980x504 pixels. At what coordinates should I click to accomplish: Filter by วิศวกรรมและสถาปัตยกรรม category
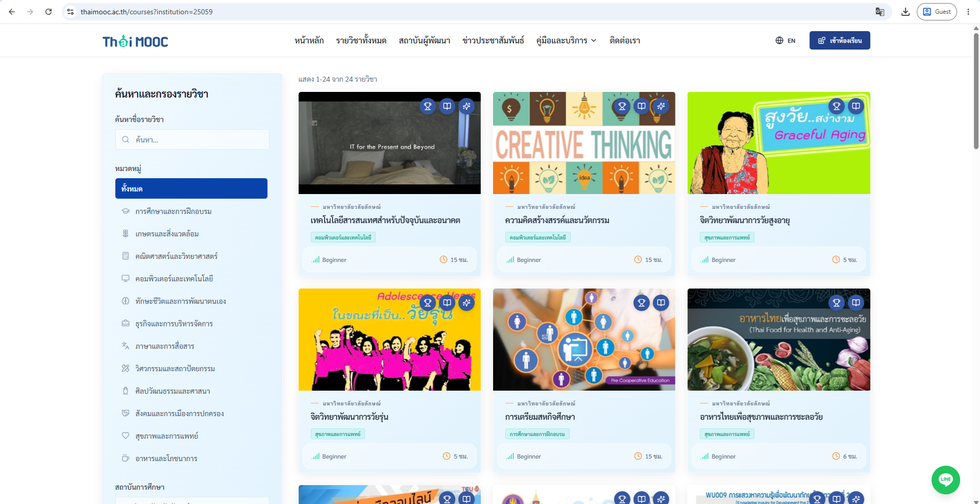click(191, 369)
